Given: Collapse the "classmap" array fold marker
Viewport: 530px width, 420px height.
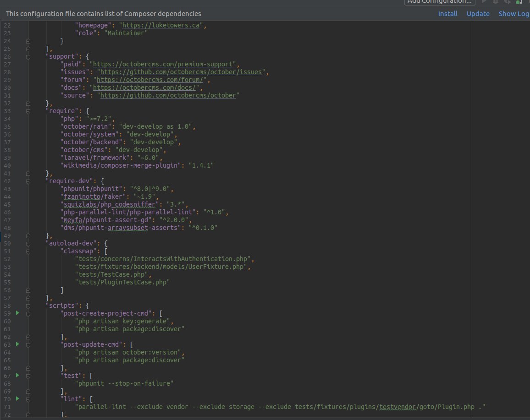Looking at the screenshot, I should pos(28,251).
